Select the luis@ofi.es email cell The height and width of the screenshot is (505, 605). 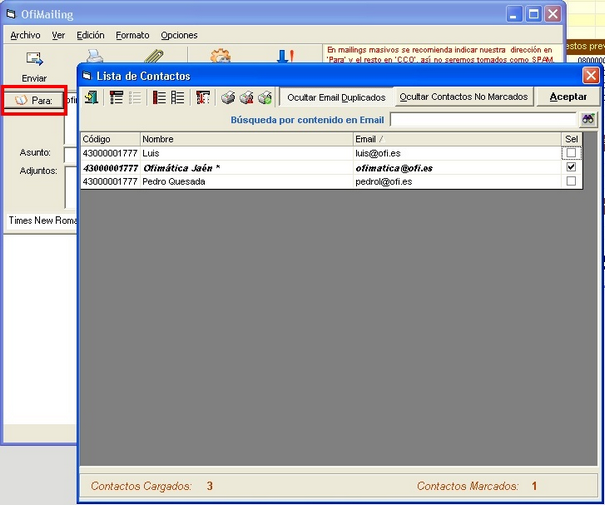tap(457, 153)
